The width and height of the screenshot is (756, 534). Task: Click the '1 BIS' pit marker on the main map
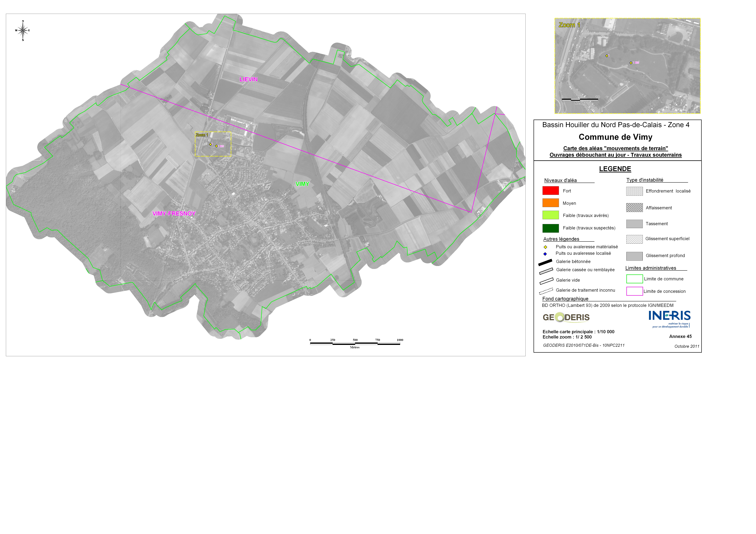pyautogui.click(x=216, y=146)
